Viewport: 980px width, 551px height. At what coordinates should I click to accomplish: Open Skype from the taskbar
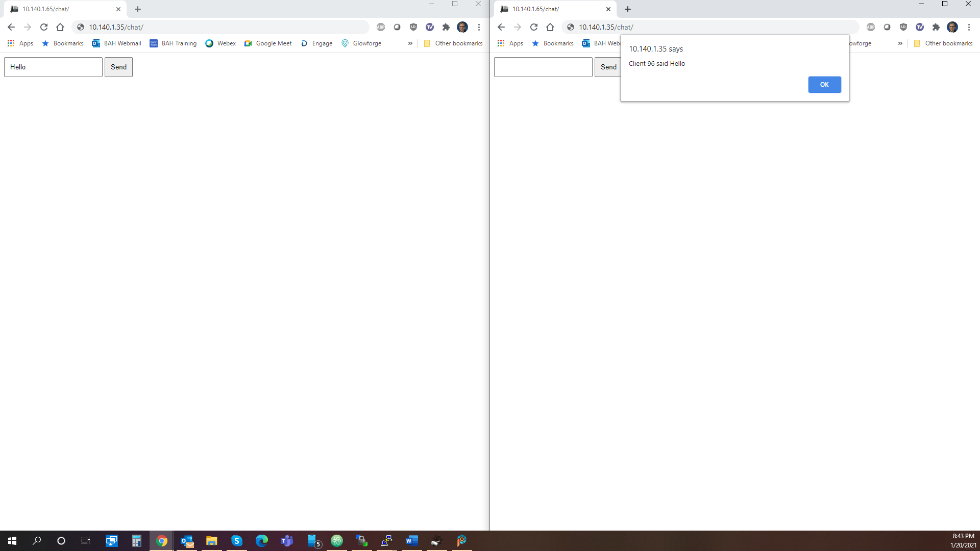point(237,541)
